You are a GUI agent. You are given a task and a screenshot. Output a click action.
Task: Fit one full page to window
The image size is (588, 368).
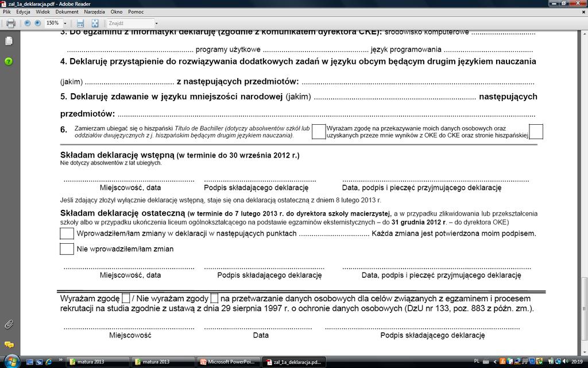95,23
